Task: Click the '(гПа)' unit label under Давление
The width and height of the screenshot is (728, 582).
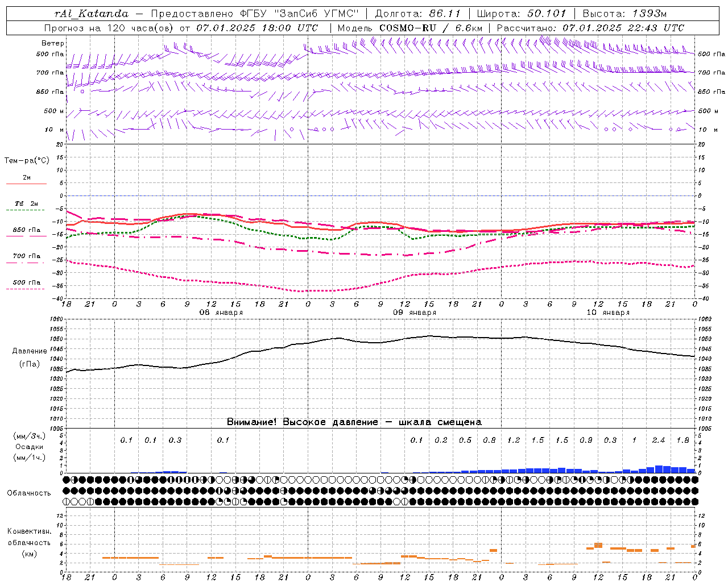Action: [x=30, y=364]
